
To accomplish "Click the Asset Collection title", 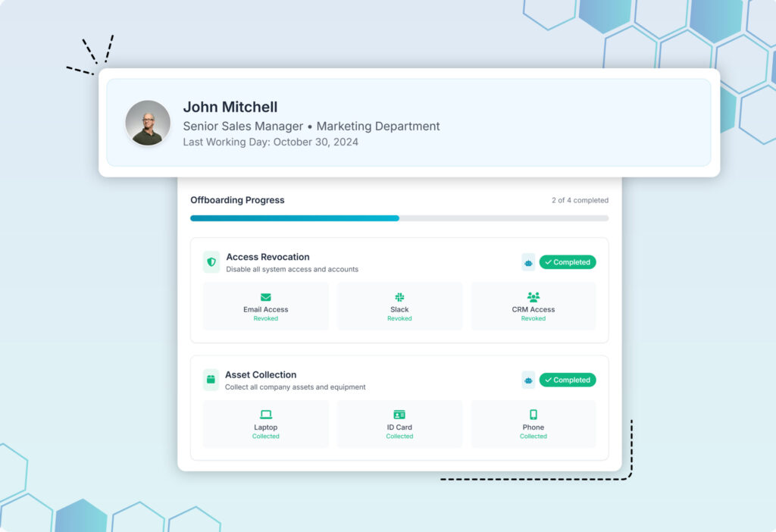I will pyautogui.click(x=261, y=374).
